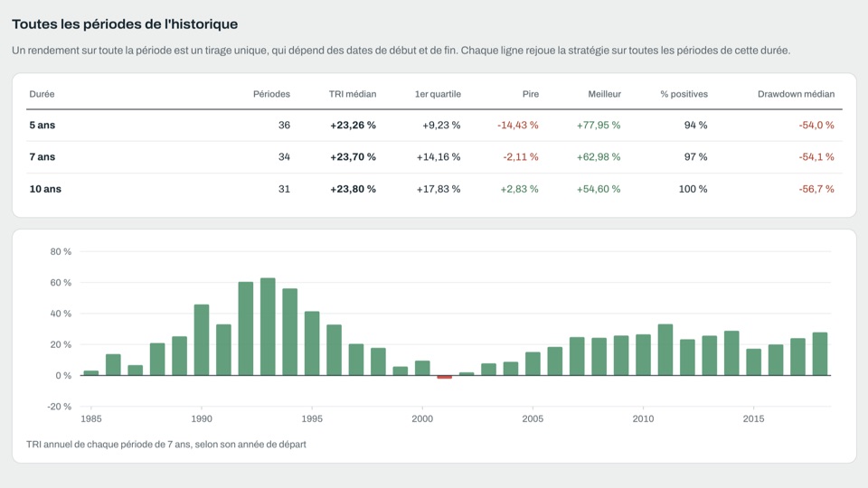Click the -14,43 % worst value
Image resolution: width=868 pixels, height=488 pixels.
[x=517, y=125]
